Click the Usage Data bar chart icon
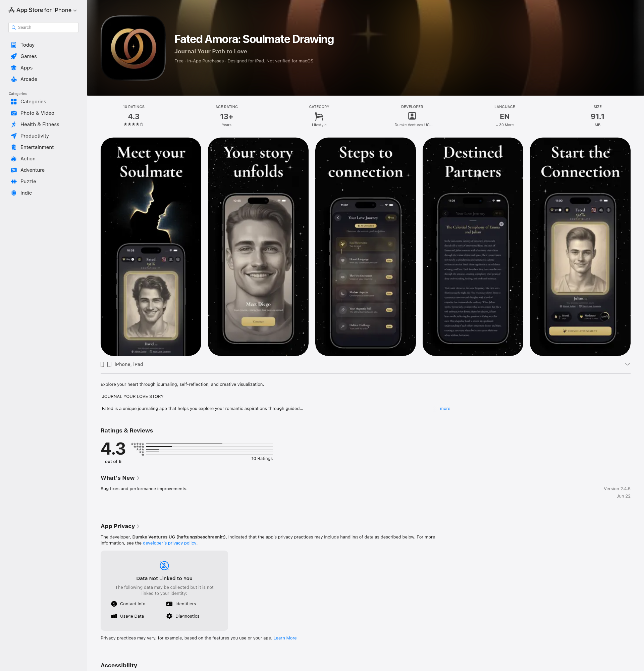 (x=114, y=616)
